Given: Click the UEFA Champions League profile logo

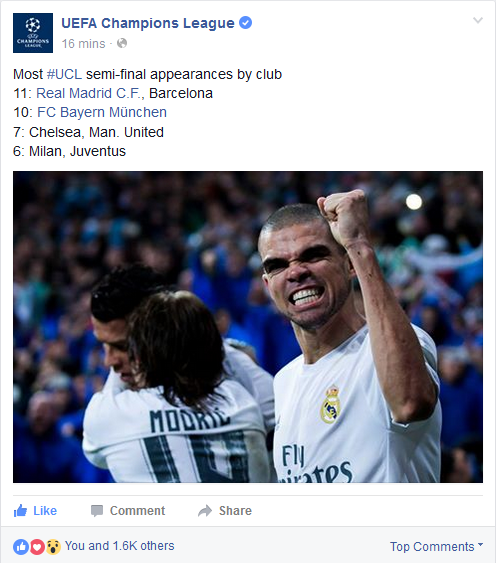Looking at the screenshot, I should coord(33,33).
